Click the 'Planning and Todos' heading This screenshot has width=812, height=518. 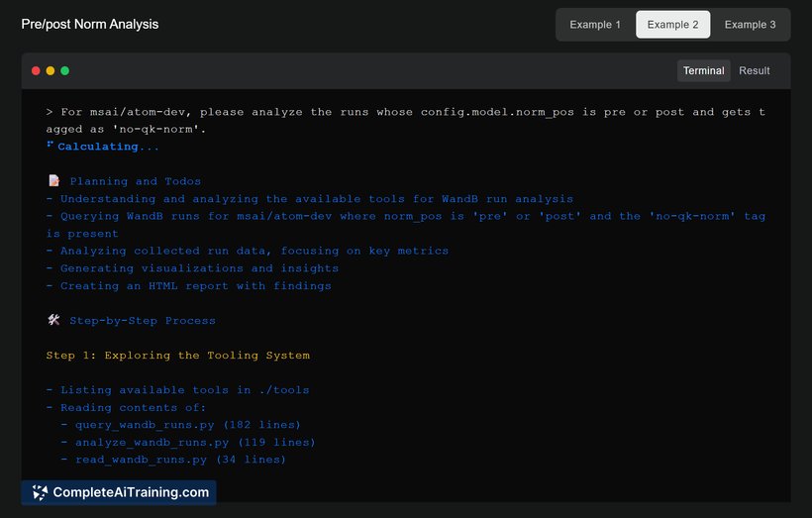click(x=135, y=181)
